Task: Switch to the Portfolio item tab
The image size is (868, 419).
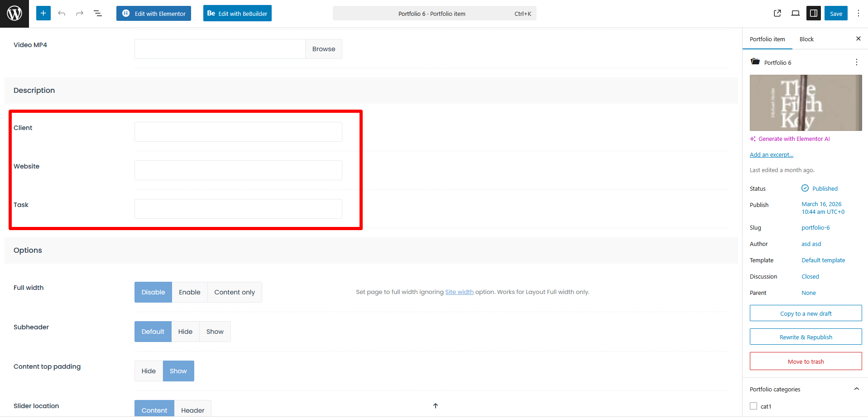Action: click(x=767, y=39)
